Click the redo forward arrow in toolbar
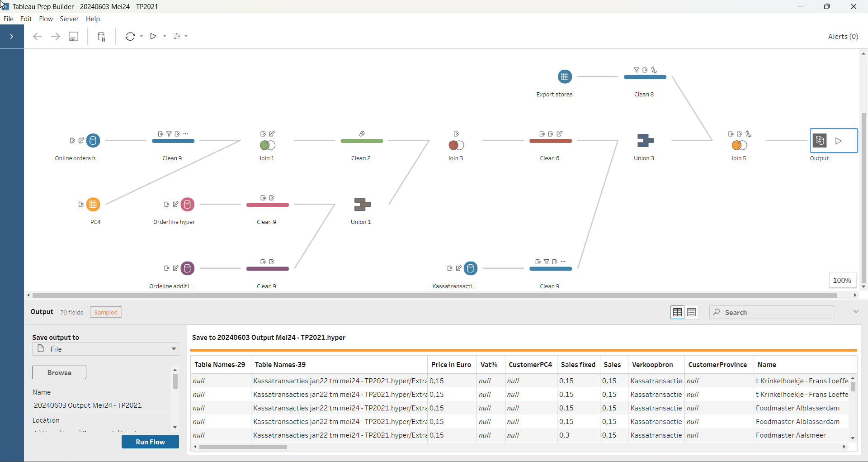Image resolution: width=868 pixels, height=462 pixels. (x=55, y=37)
